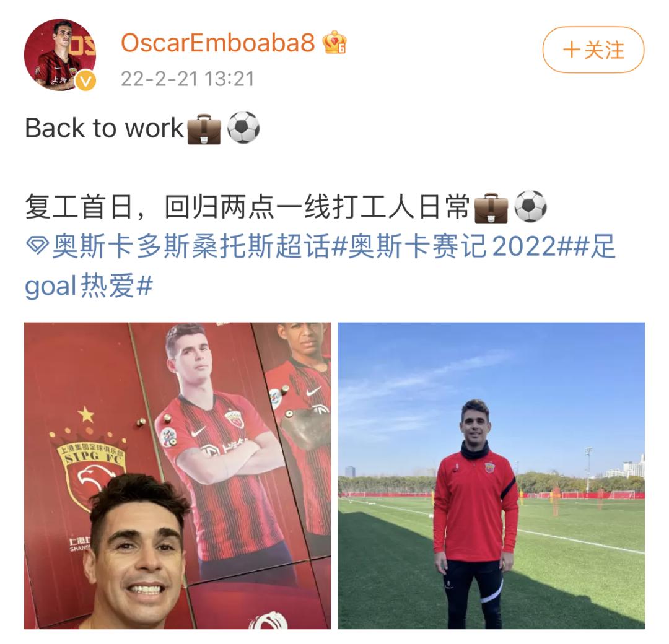
Task: Follow the user with the +关注 button
Action: coord(593,50)
